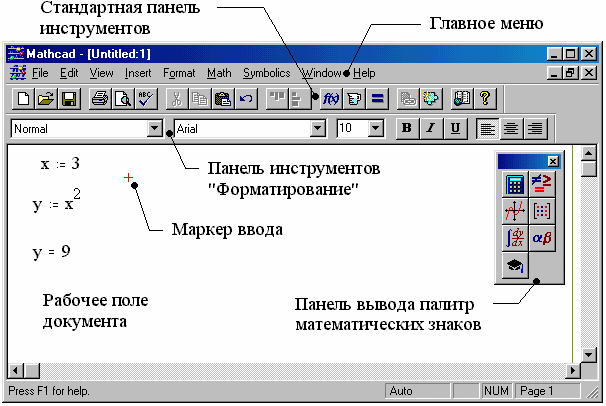
Task: Align regions across icon
Action: (277, 99)
